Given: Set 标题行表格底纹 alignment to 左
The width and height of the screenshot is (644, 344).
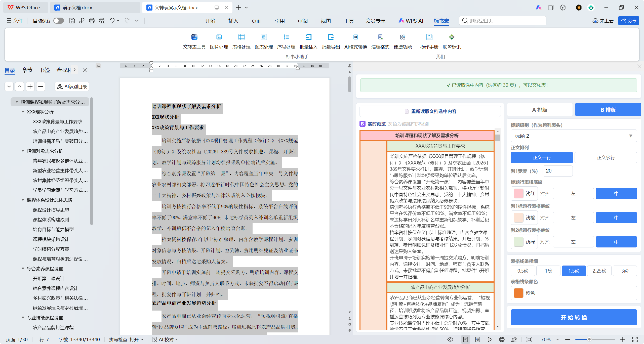Looking at the screenshot, I should pyautogui.click(x=573, y=193).
